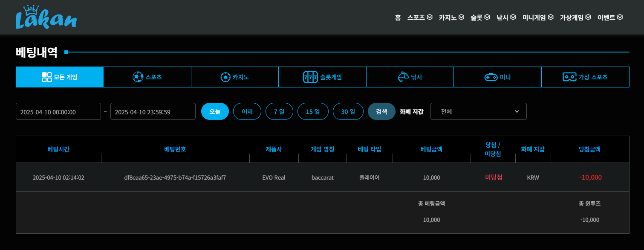Screen dimensions: 644x250
Task: Click the VR headset 가상 스포츠 icon
Action: (x=569, y=77)
